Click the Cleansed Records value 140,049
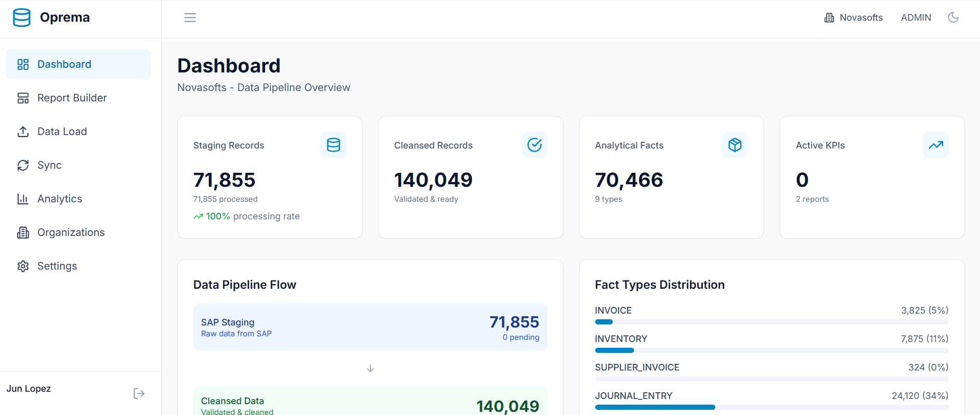Viewport: 980px width, 415px height. (x=434, y=180)
